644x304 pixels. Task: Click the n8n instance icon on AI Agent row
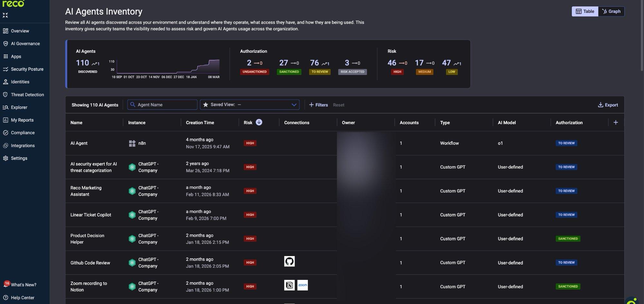pos(132,143)
